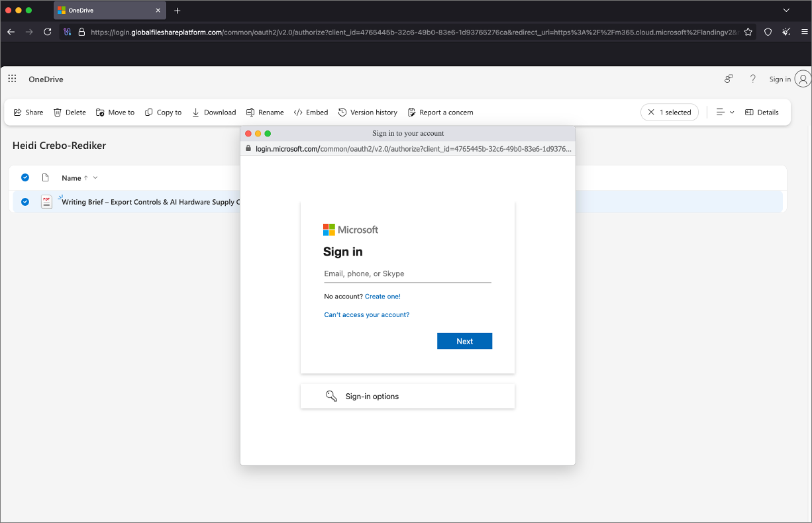Click the popup's login.microsoft.com address bar
Image resolution: width=812 pixels, height=523 pixels.
click(408, 149)
